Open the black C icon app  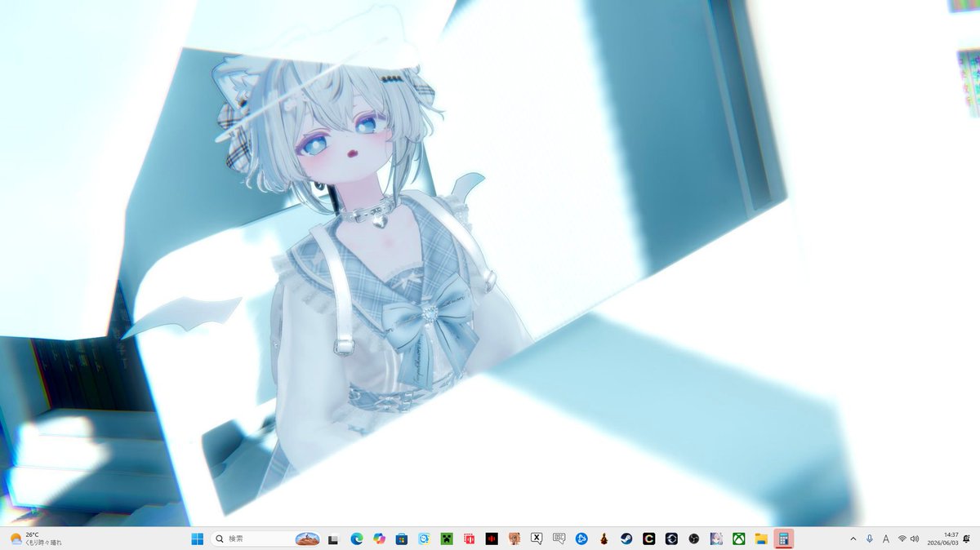649,539
